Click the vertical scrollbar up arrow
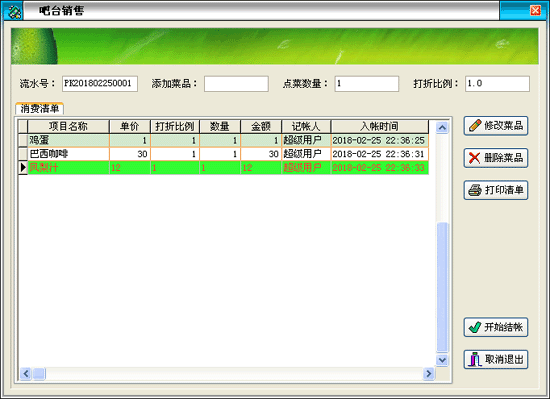This screenshot has width=550, height=399. click(x=442, y=127)
